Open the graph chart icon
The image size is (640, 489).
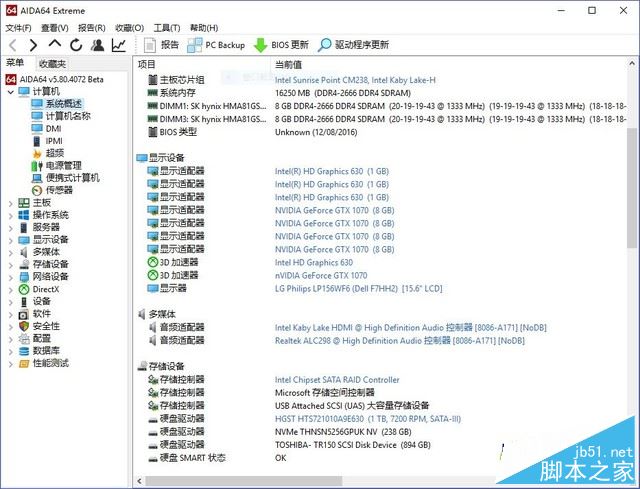[118, 45]
